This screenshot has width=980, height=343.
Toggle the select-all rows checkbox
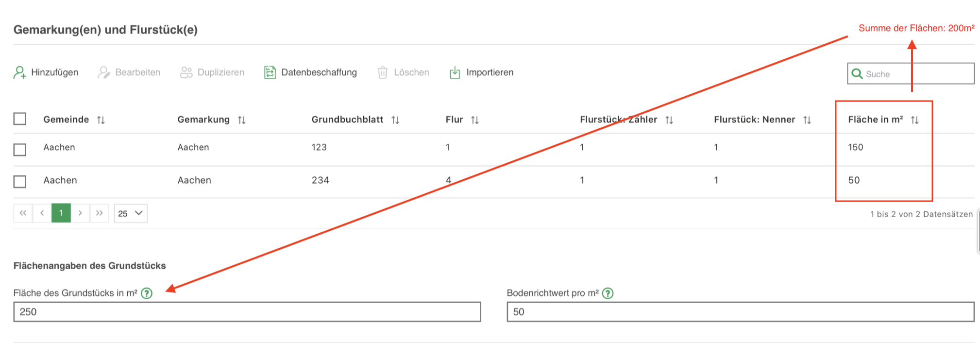click(x=20, y=119)
